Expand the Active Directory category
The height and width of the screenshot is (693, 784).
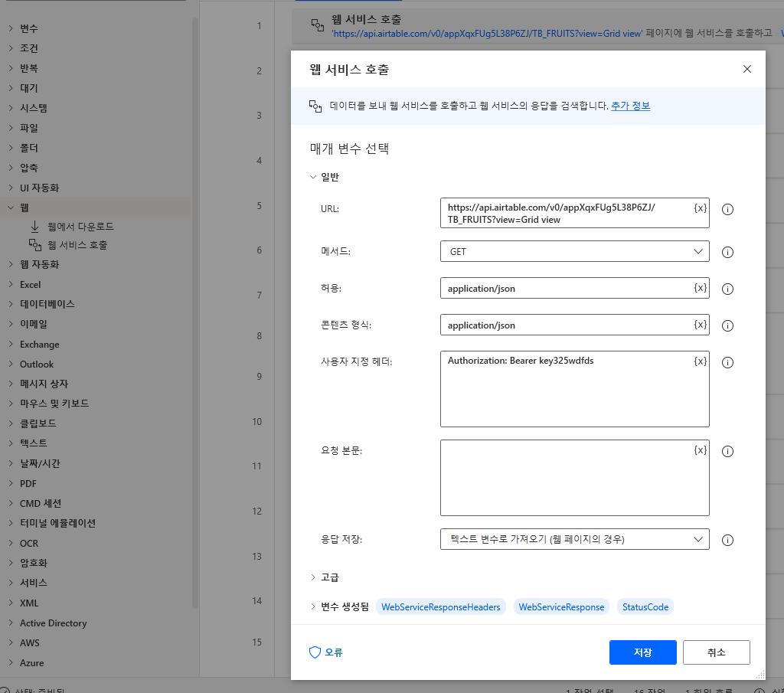(x=11, y=623)
